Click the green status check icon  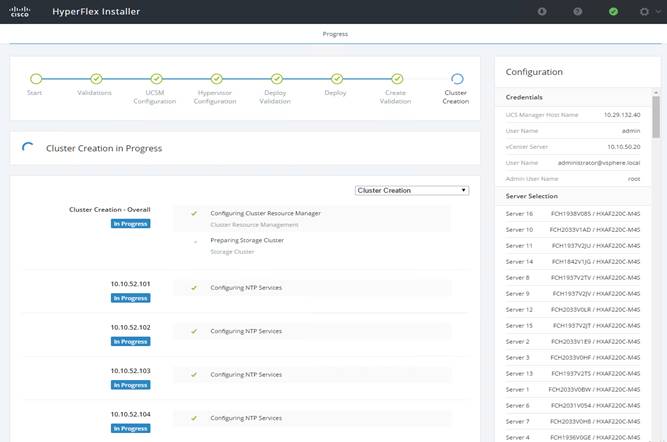click(613, 11)
